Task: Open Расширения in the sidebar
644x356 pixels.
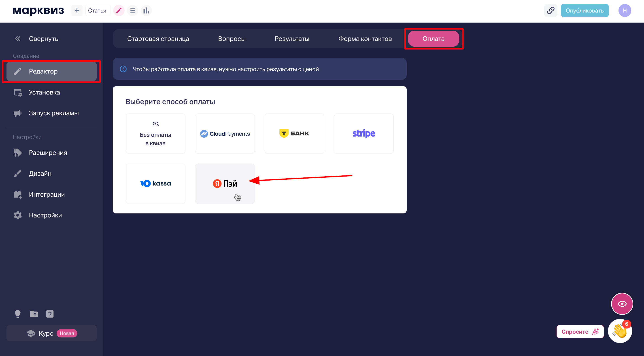Action: pos(51,153)
